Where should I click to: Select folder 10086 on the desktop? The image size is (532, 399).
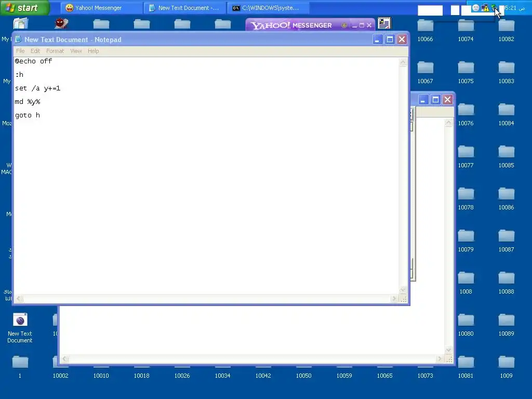point(506,199)
